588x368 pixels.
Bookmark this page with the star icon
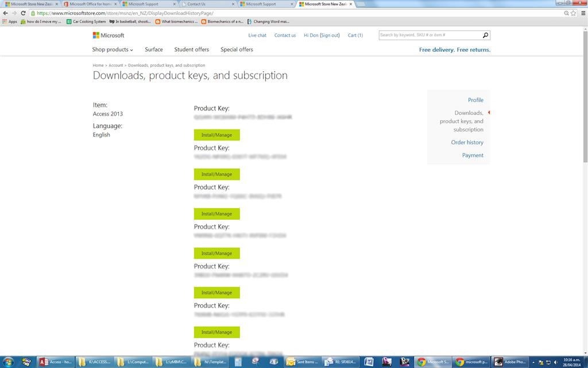tap(573, 13)
